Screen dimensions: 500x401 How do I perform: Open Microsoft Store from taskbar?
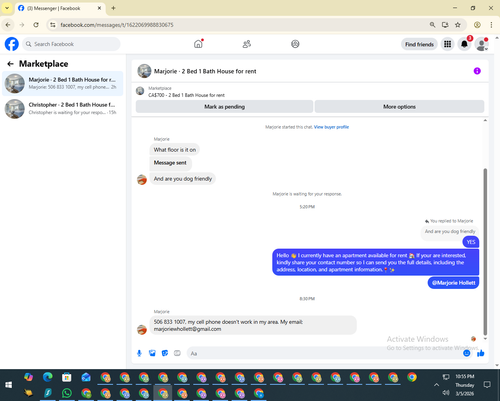coord(67,377)
